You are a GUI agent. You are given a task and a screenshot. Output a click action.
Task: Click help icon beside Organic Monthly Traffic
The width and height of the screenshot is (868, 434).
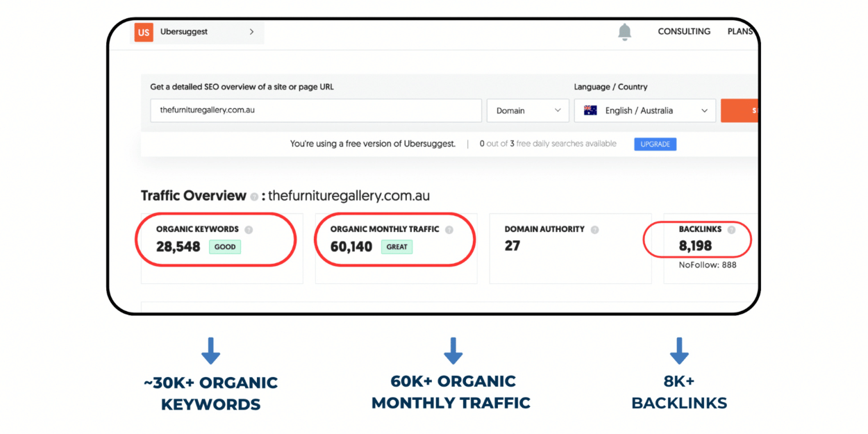pyautogui.click(x=449, y=230)
